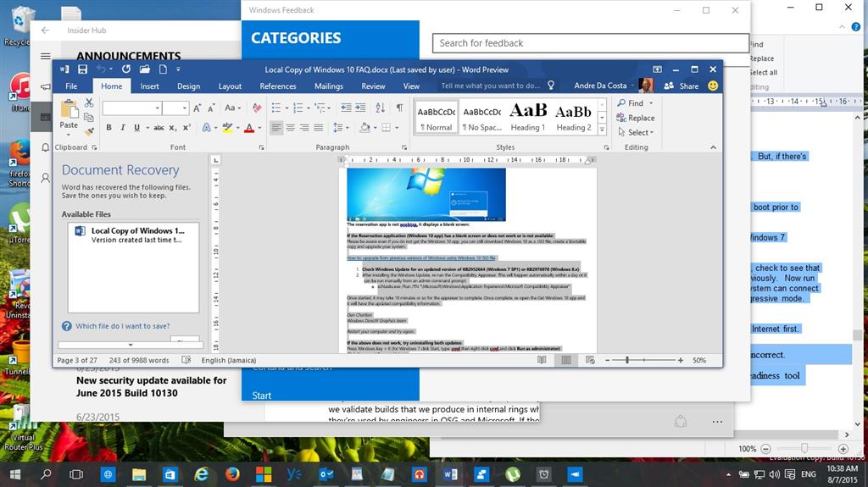Open proofing errors icon in status bar
Screen dimensions: 868x487
click(186, 360)
